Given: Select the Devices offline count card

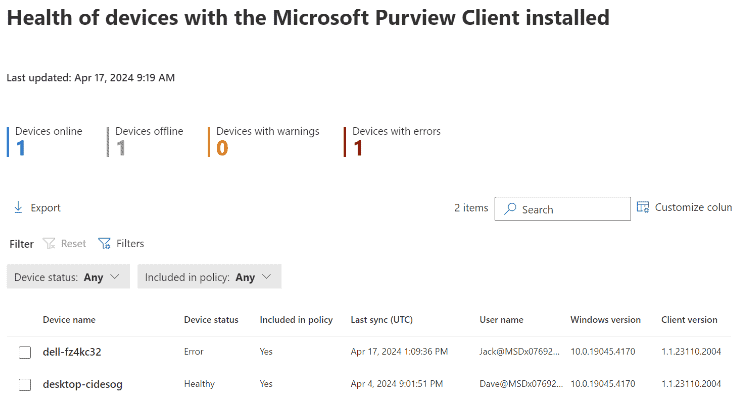Looking at the screenshot, I should point(145,141).
